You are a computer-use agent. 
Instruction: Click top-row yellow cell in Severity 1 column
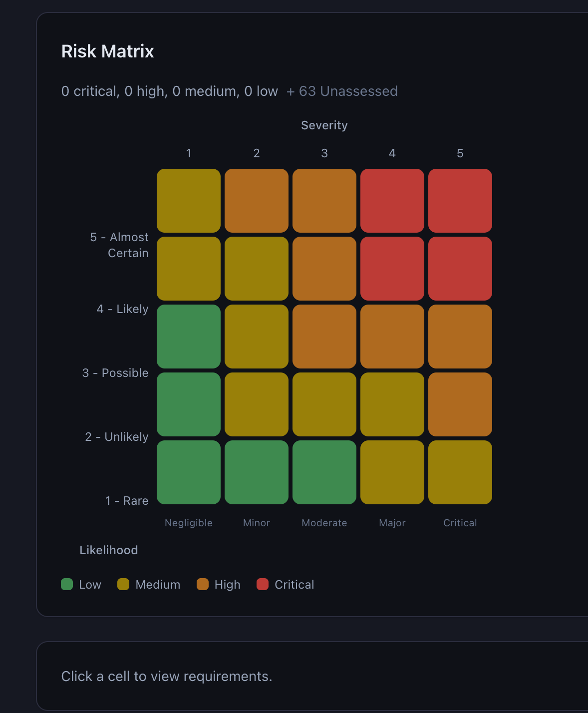[x=189, y=201]
